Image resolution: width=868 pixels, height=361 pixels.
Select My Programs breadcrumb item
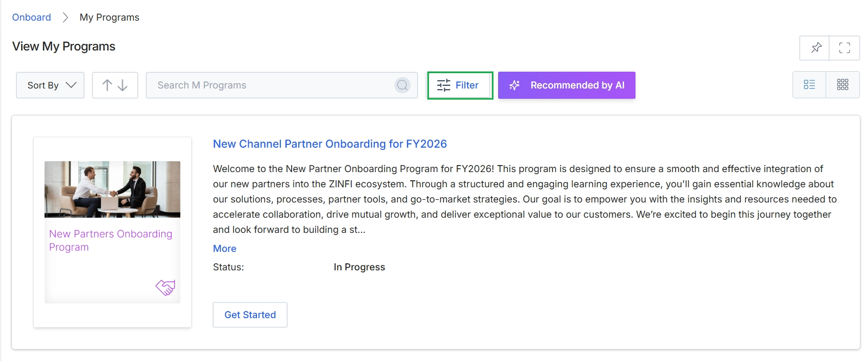pyautogui.click(x=109, y=17)
